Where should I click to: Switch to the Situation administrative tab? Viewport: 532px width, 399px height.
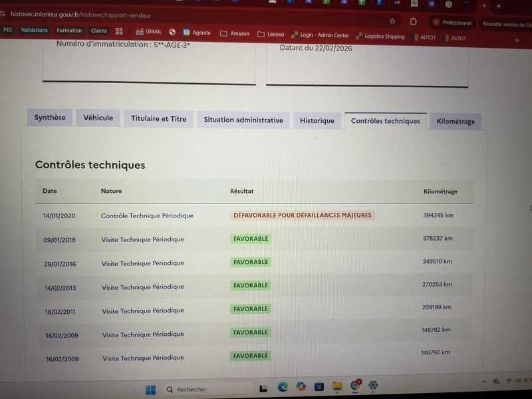(x=243, y=120)
